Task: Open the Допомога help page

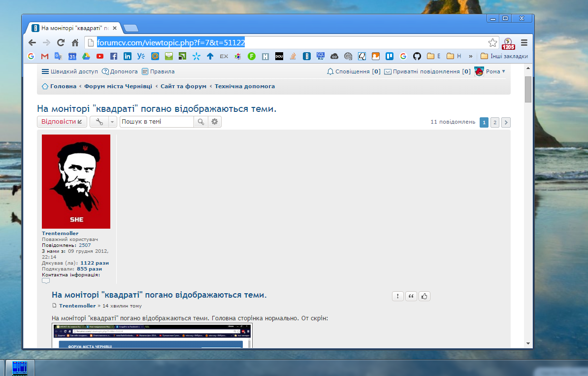Action: click(120, 71)
